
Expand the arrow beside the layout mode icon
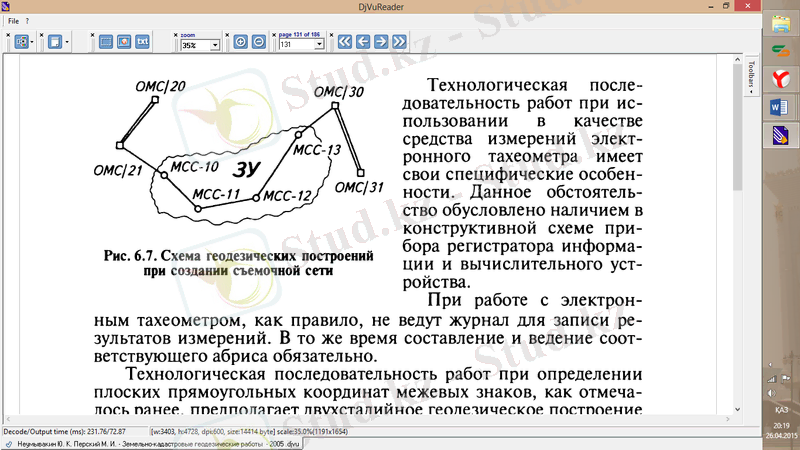pos(32,42)
